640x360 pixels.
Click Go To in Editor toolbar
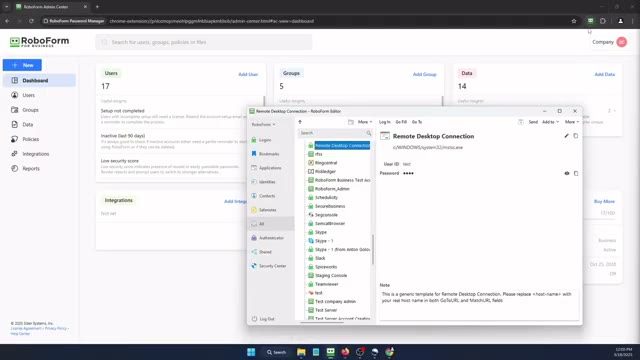tap(417, 122)
